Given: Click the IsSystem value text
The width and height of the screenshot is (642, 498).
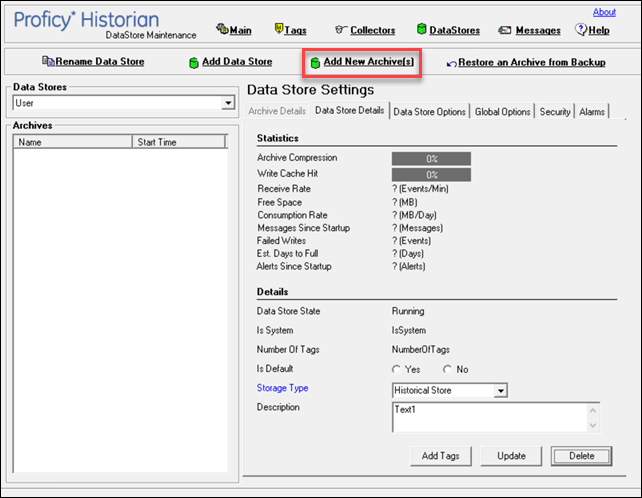Looking at the screenshot, I should [409, 330].
